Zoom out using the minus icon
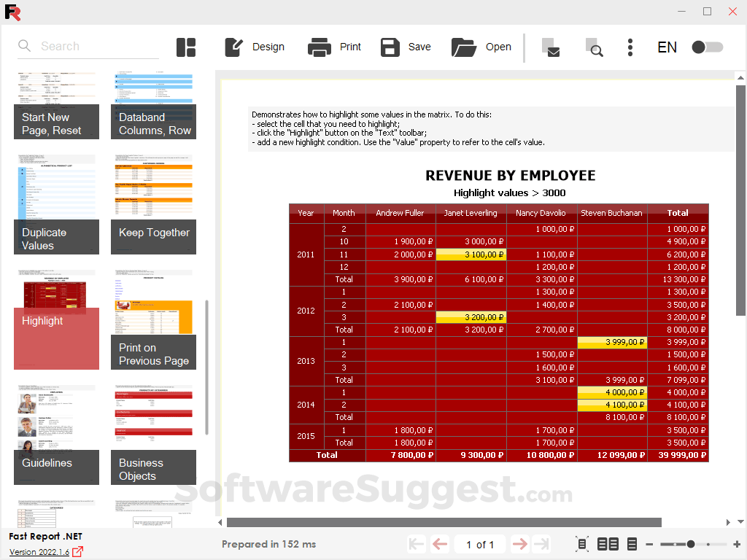Viewport: 747px width, 560px height. coord(650,544)
